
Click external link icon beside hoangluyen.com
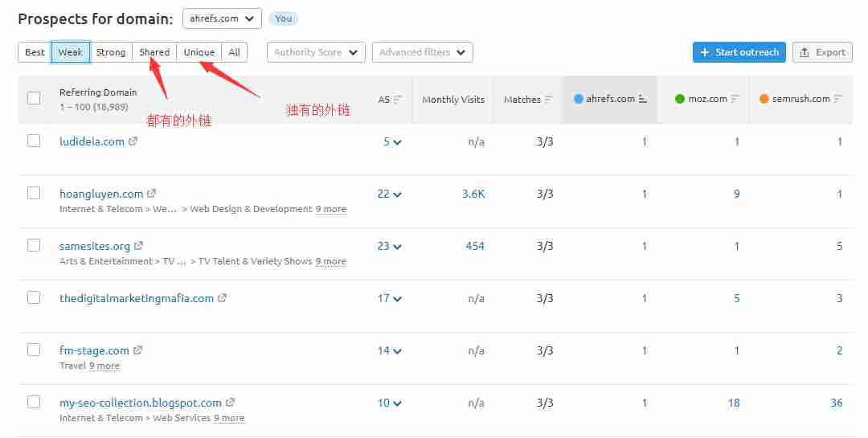[x=152, y=194]
